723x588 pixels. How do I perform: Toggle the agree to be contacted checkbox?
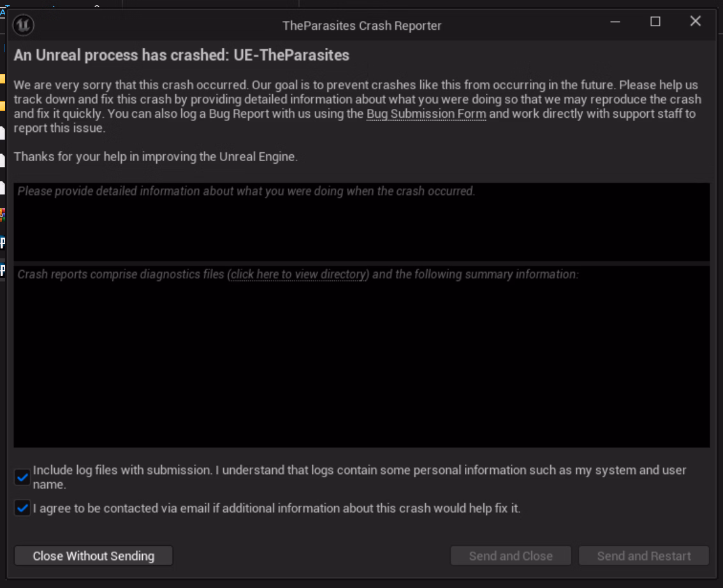[22, 508]
